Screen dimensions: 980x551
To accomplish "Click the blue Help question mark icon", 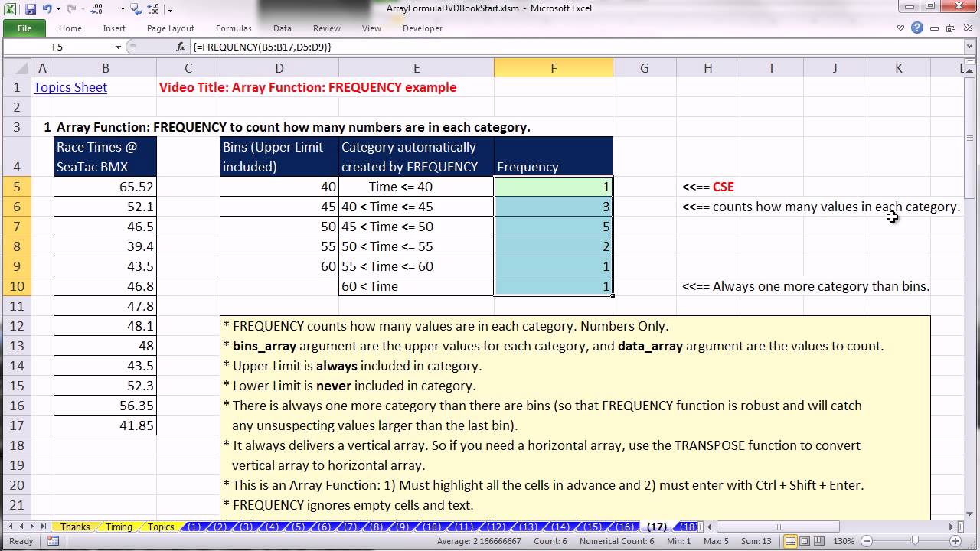I will [916, 28].
